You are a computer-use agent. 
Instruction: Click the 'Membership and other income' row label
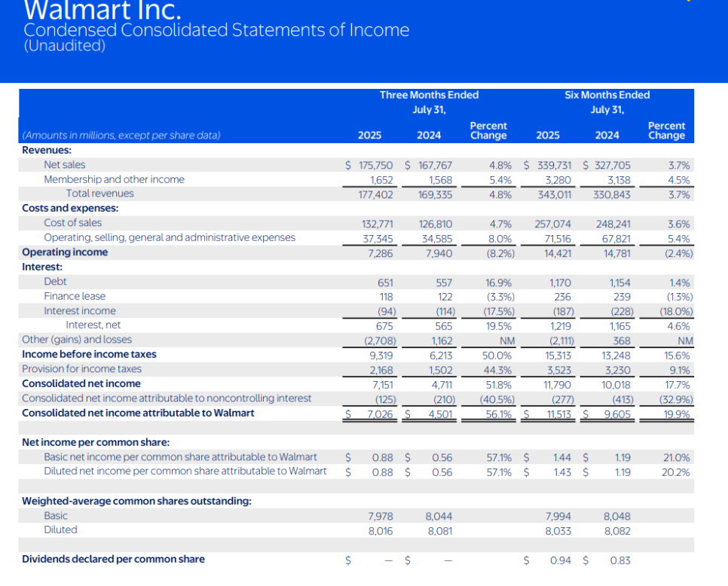pyautogui.click(x=115, y=179)
